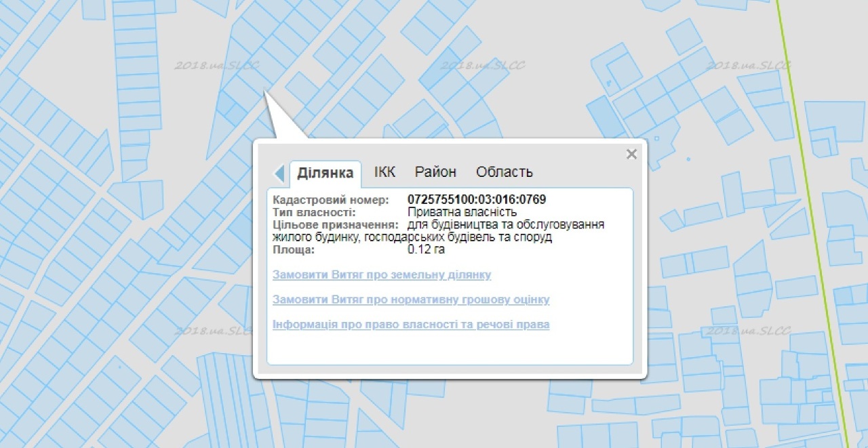Screen dimensions: 868x448
Task: Switch to the Ділянка tab
Action: click(x=325, y=173)
